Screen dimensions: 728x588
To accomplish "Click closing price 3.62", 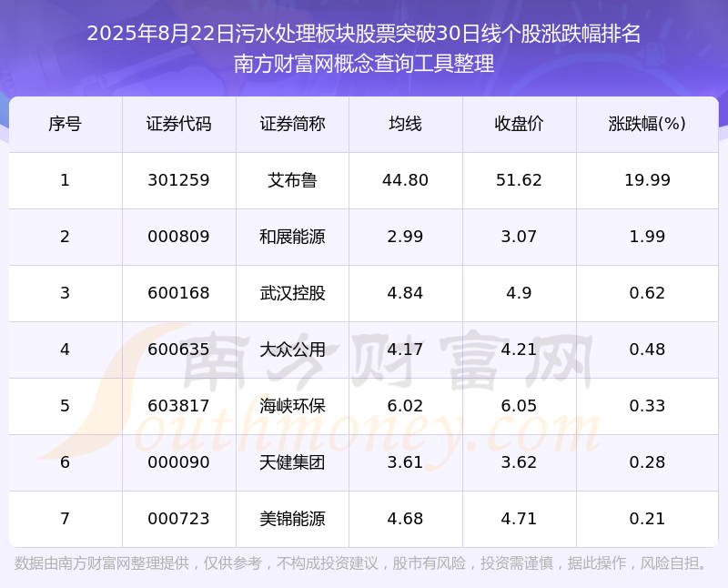I will (x=519, y=462).
